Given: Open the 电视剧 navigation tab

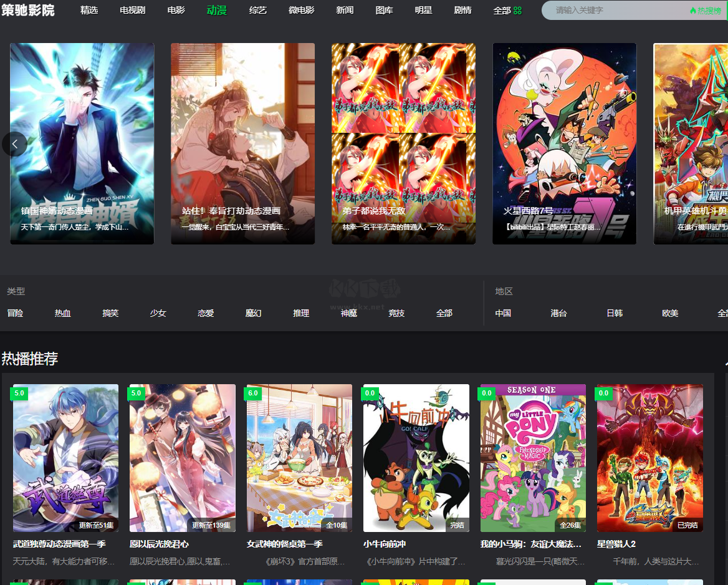Looking at the screenshot, I should (x=133, y=10).
